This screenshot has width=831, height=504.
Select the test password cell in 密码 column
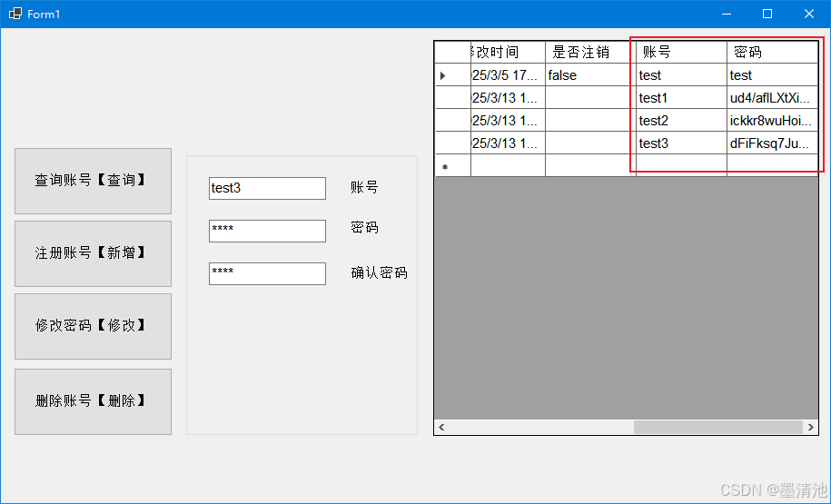tap(772, 75)
